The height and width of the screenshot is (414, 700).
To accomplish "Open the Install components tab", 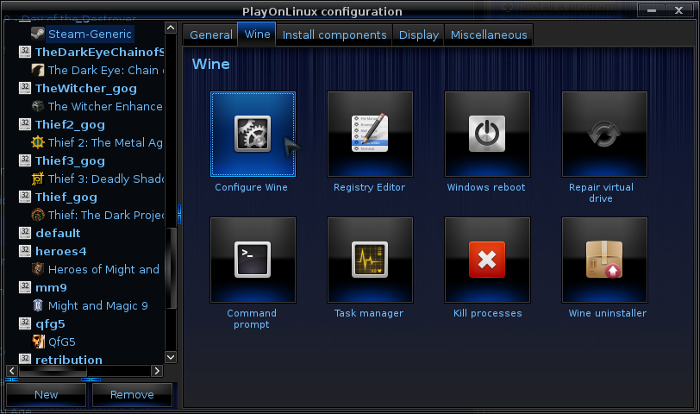I will [334, 35].
